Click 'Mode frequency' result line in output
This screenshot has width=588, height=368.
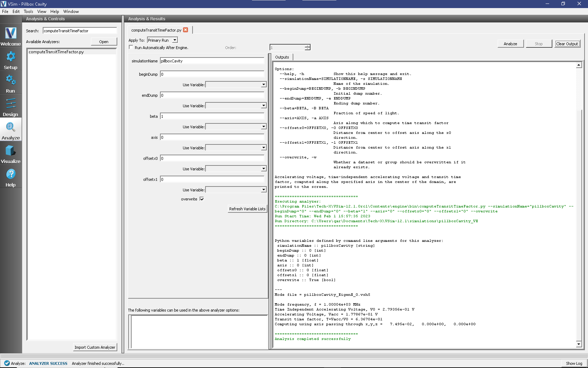click(317, 305)
